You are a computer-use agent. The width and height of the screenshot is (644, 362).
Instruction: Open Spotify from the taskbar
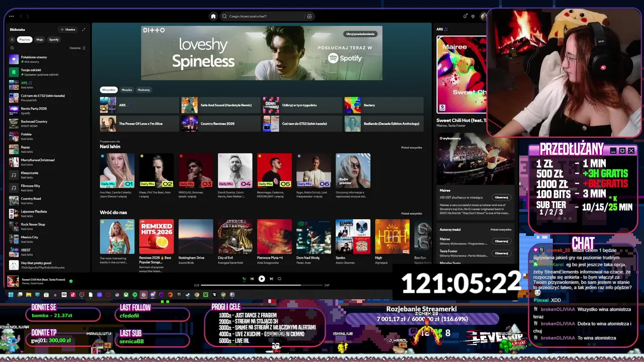tap(134, 295)
